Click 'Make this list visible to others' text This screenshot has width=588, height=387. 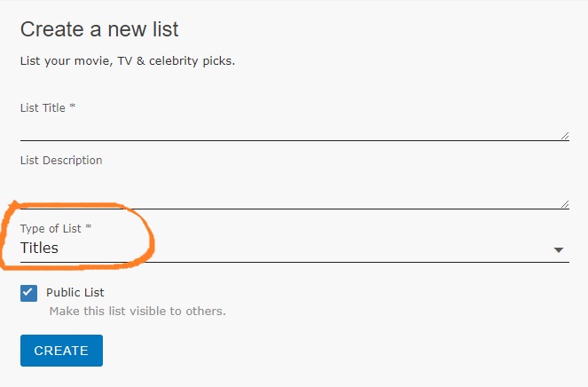tap(137, 311)
